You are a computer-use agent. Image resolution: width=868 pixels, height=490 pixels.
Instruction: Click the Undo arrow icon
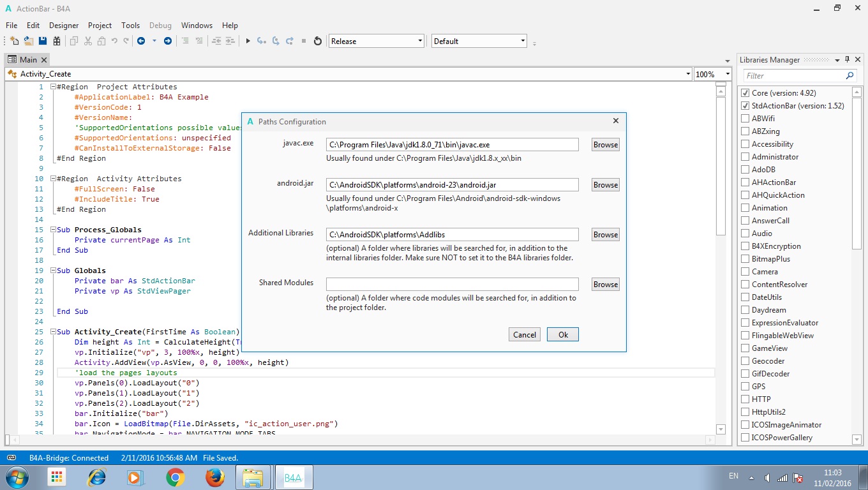point(114,41)
